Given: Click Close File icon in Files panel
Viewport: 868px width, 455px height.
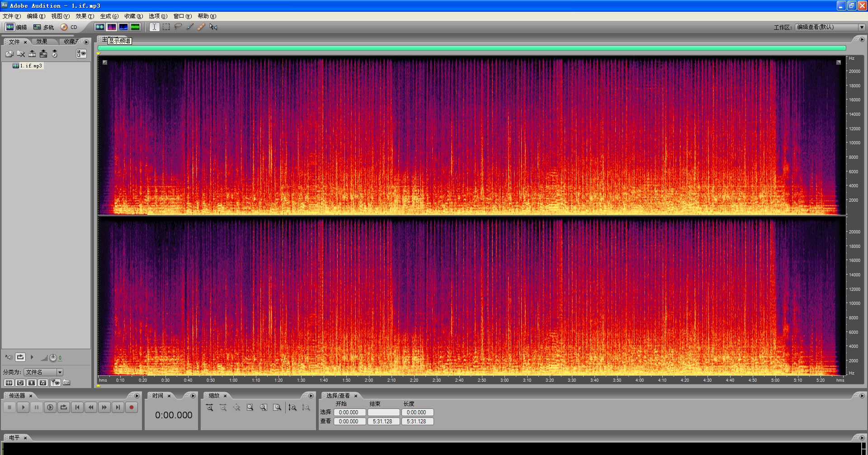Looking at the screenshot, I should tap(21, 54).
